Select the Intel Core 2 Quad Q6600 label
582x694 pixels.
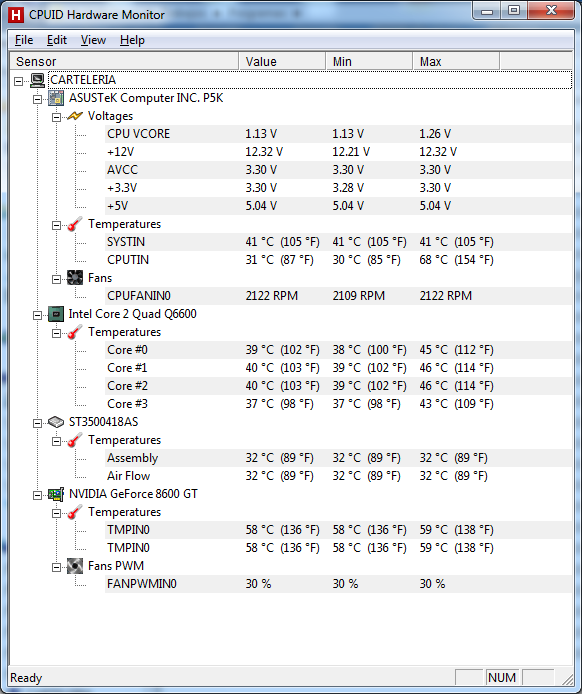click(x=132, y=314)
